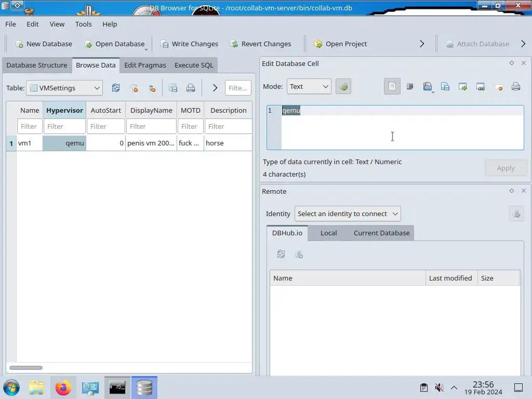Click the Filter box under Description column

[x=228, y=126]
